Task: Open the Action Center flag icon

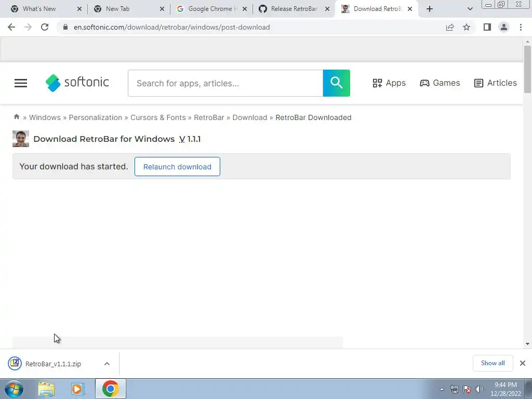Action: tap(467, 389)
